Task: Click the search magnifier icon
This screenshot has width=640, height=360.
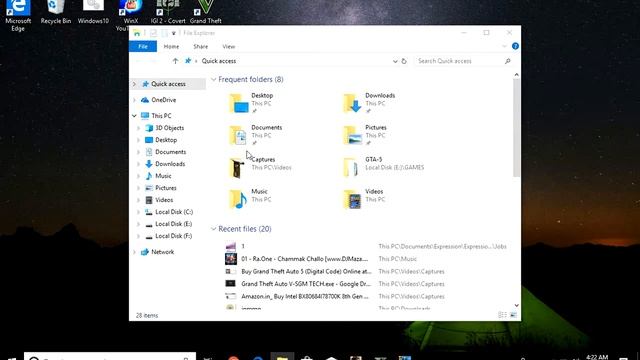Action: [x=507, y=61]
